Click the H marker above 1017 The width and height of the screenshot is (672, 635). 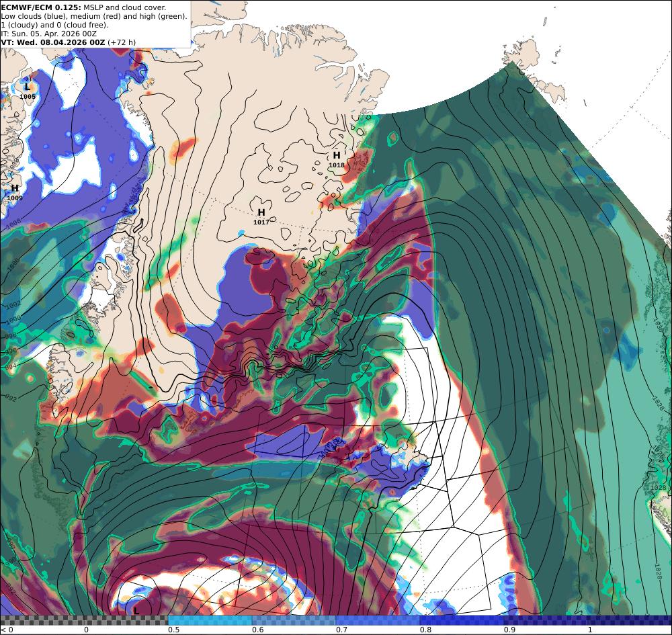261,212
